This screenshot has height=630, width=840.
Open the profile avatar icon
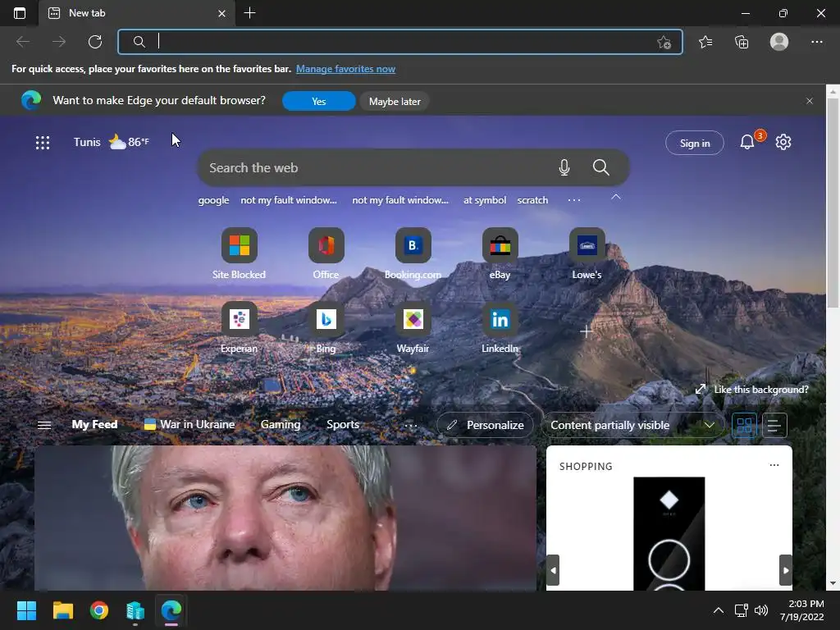click(779, 42)
